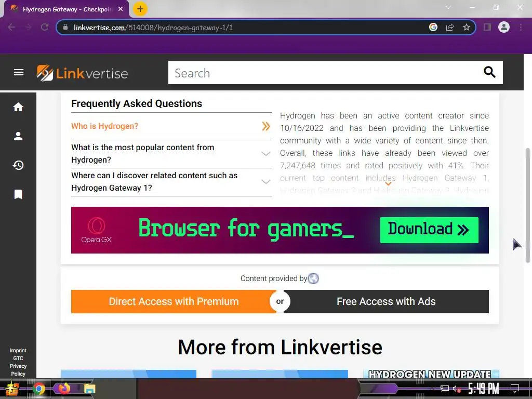This screenshot has width=532, height=399.
Task: Open history icon in the sidebar
Action: pos(18,165)
